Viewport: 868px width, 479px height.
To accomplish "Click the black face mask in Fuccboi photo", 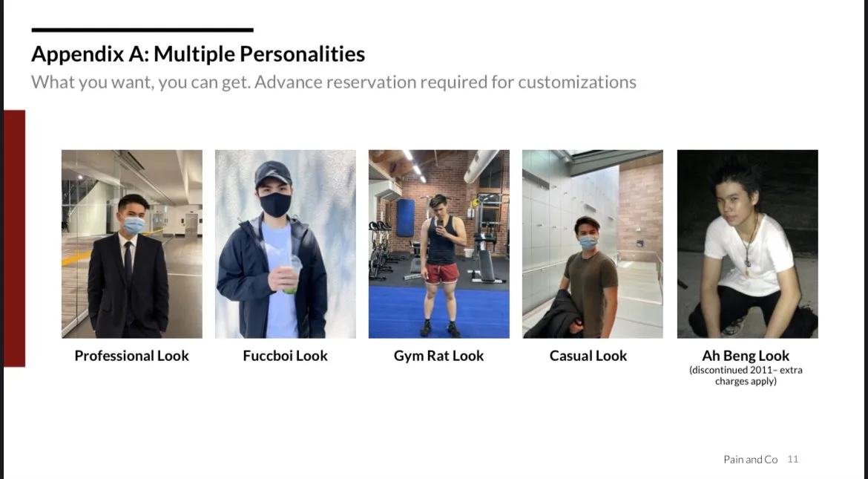I will click(275, 204).
